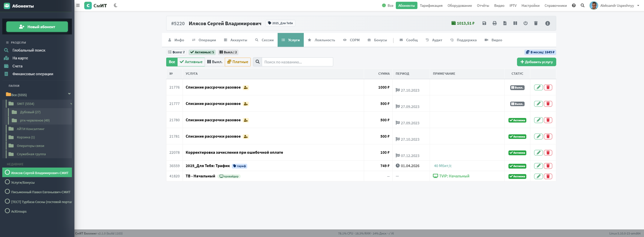Click the Новый абонент button
The image size is (644, 237).
37,27
